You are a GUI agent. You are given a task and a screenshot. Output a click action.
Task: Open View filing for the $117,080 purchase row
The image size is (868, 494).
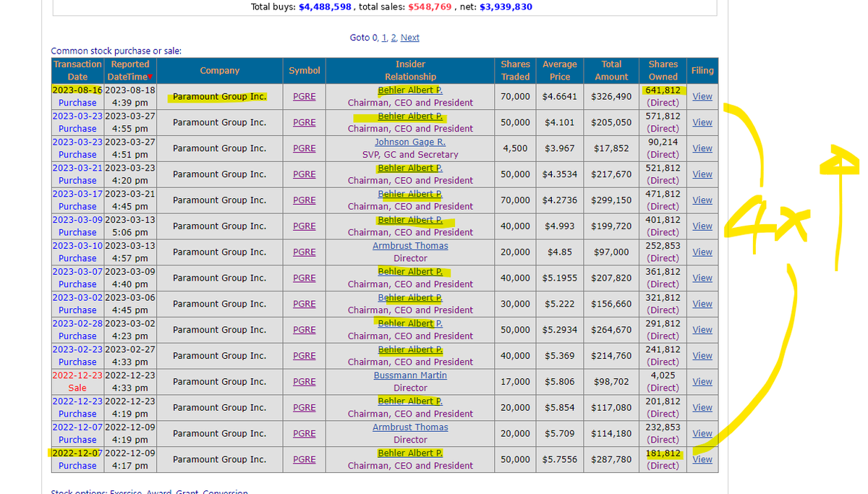pos(702,407)
